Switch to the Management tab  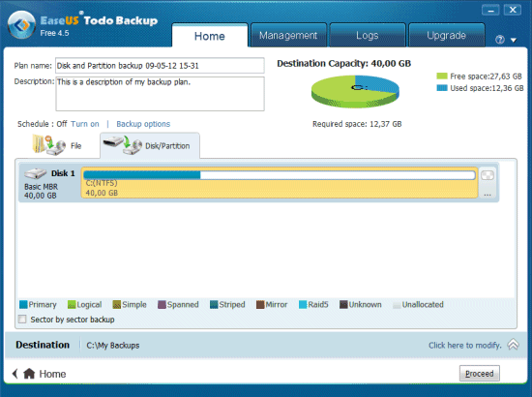pyautogui.click(x=288, y=35)
